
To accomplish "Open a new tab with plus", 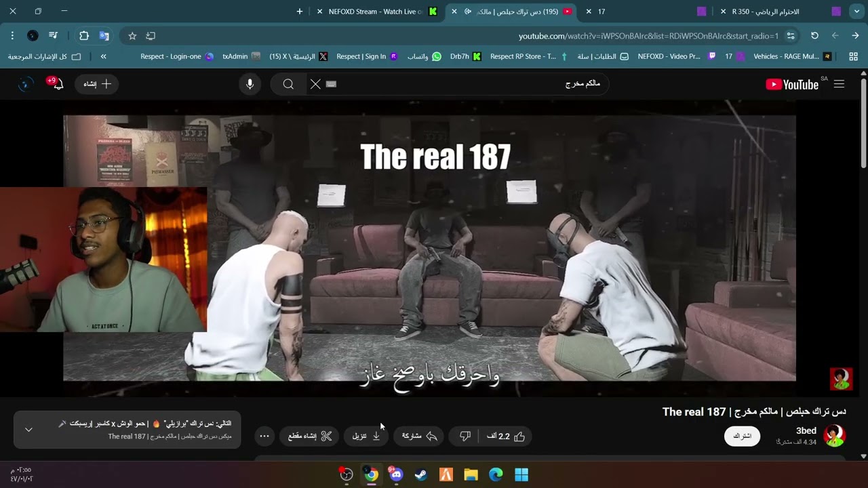I will (300, 12).
